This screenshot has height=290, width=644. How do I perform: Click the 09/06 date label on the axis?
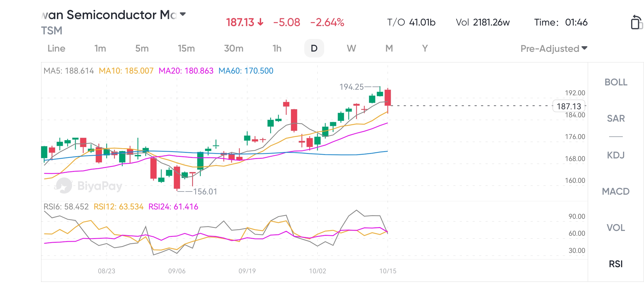(x=177, y=271)
